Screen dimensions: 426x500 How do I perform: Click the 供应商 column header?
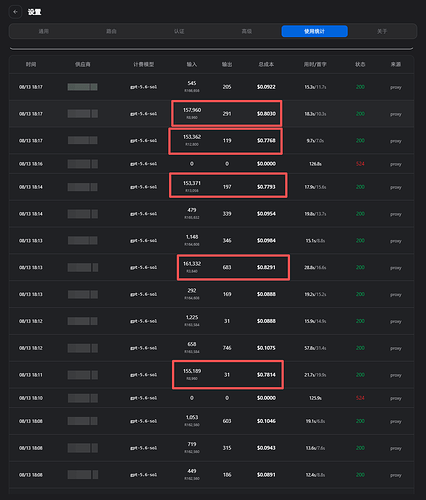83,64
